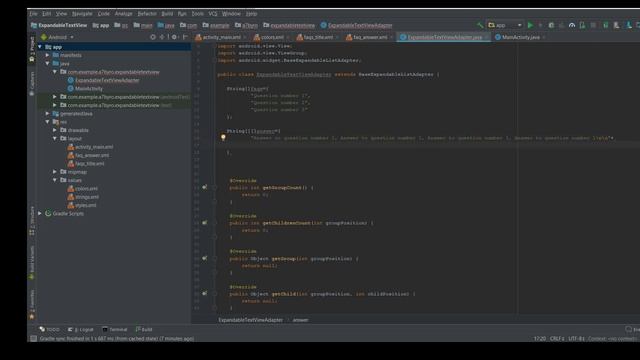Toggle the Project side tool window tab

32,49
